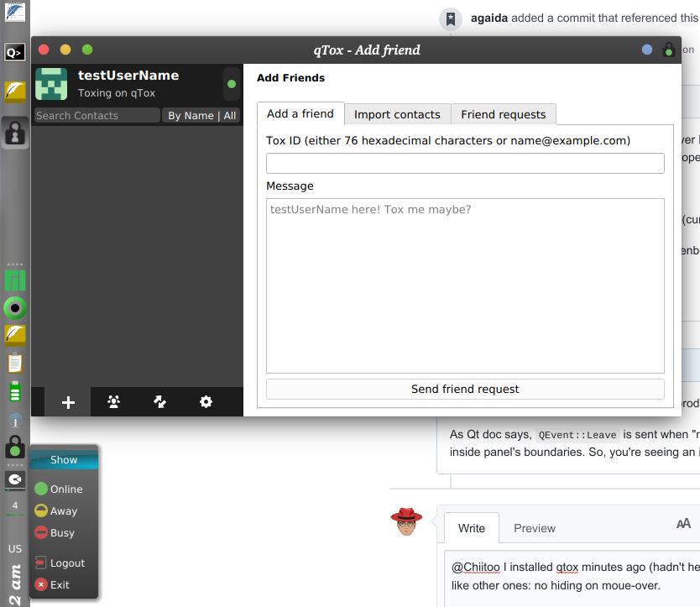Screen dimensions: 700x607
Task: Click the AA text size icon in comment editor
Action: 683,523
